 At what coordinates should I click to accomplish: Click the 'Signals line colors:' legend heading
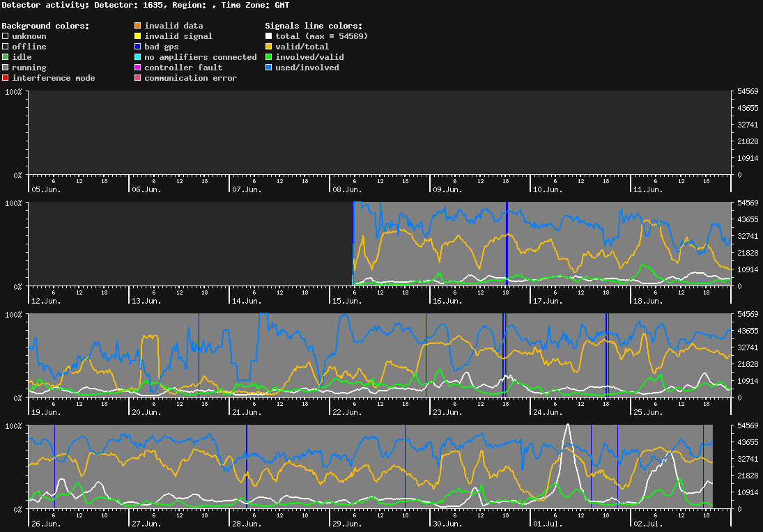click(314, 26)
